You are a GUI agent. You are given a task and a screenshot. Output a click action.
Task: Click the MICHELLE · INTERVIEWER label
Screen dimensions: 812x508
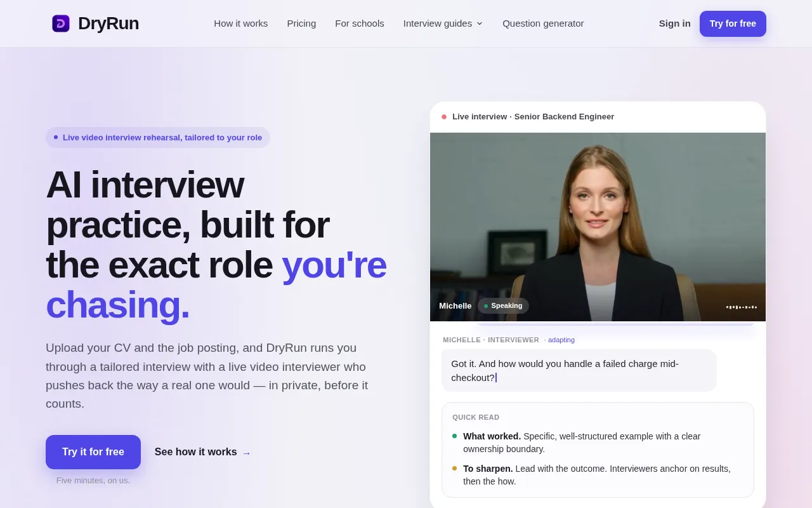pyautogui.click(x=491, y=340)
